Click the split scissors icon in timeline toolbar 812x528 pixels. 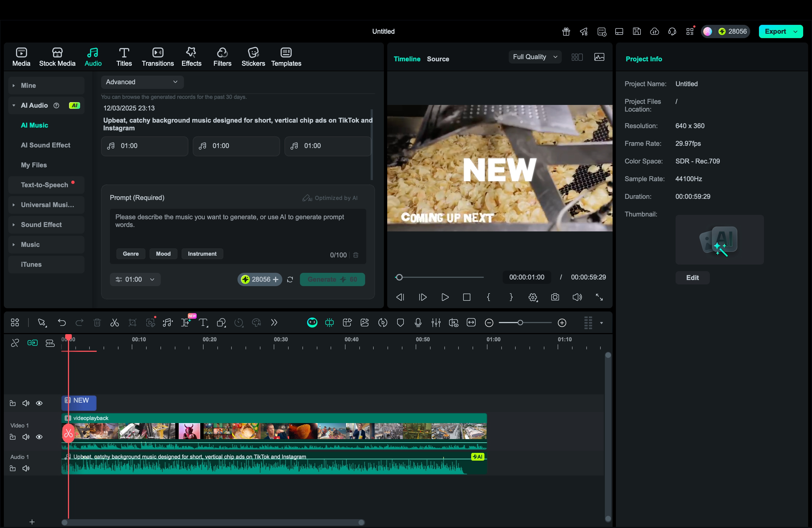coord(115,323)
